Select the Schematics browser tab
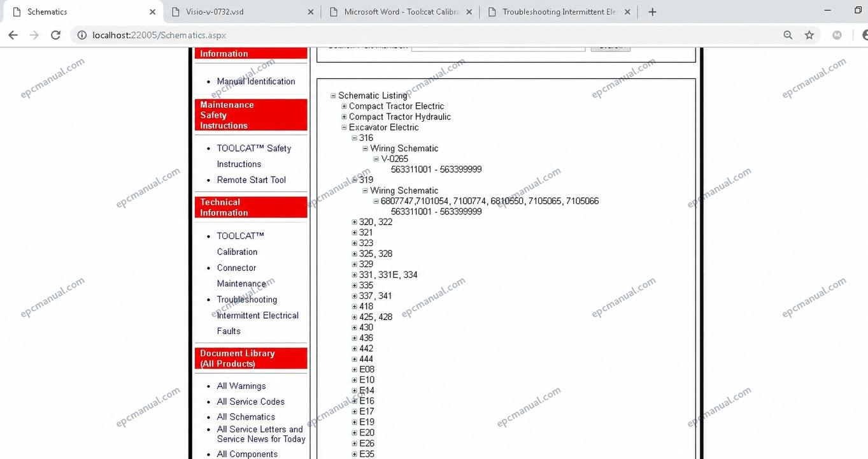 pos(83,11)
